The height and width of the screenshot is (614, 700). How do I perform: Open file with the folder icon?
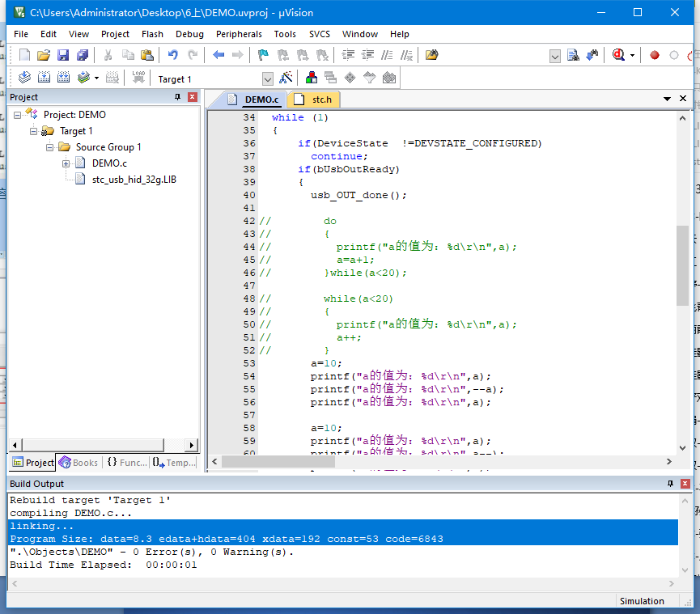[44, 55]
